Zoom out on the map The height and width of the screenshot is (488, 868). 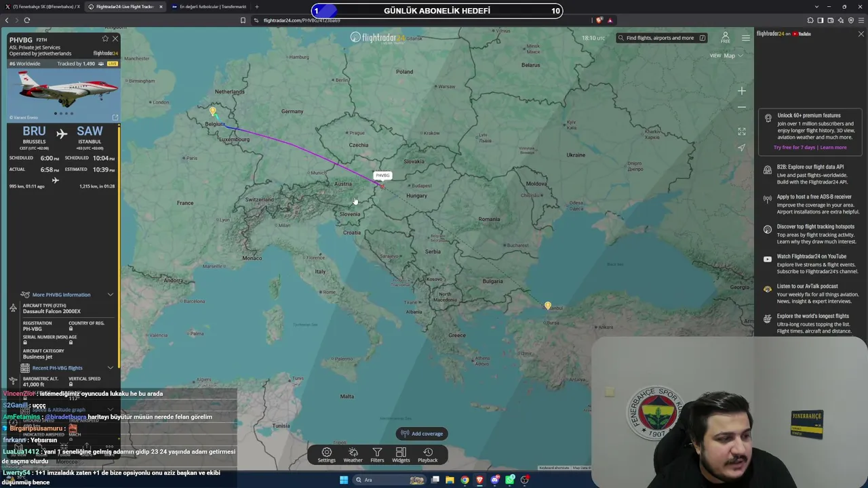point(742,107)
